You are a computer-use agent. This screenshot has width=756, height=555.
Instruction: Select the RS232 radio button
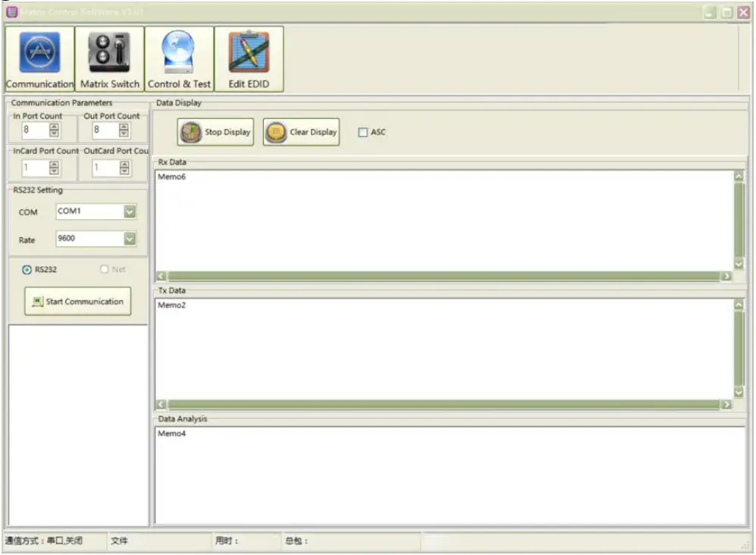(27, 270)
